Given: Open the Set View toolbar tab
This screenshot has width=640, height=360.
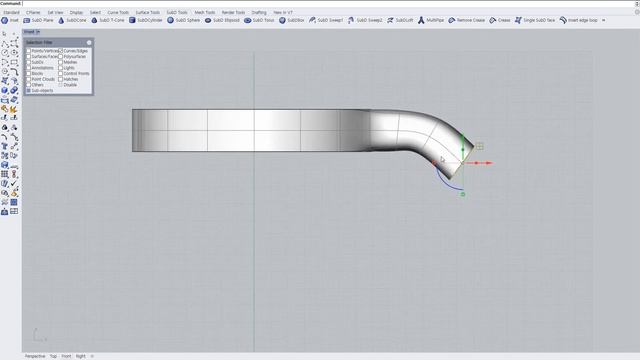Looking at the screenshot, I should pos(55,13).
